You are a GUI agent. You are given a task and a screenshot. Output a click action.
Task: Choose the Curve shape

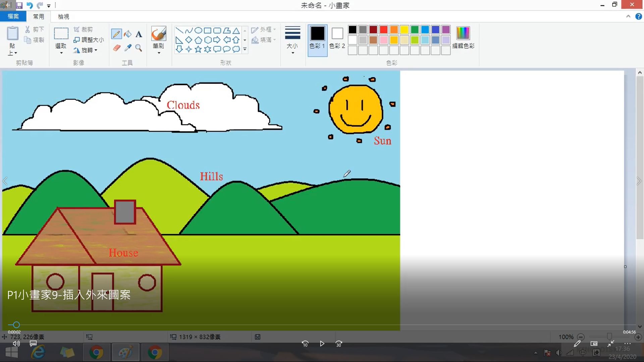pos(189,31)
